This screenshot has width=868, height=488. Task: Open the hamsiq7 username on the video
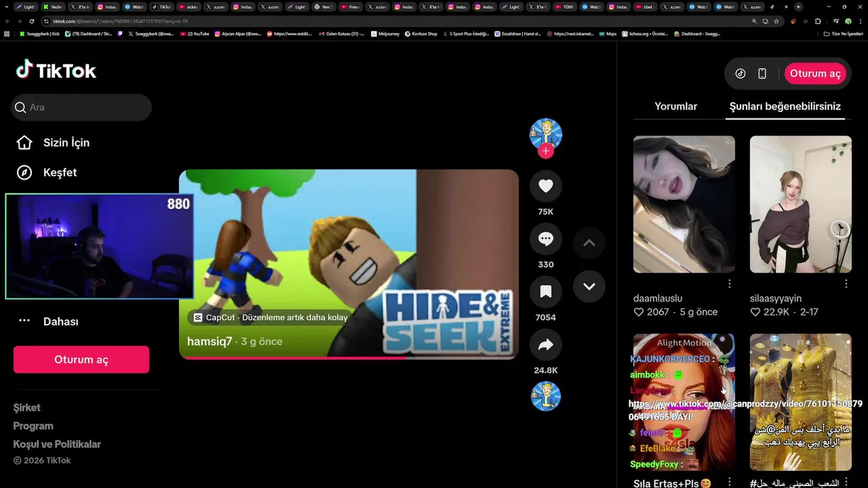click(x=210, y=342)
